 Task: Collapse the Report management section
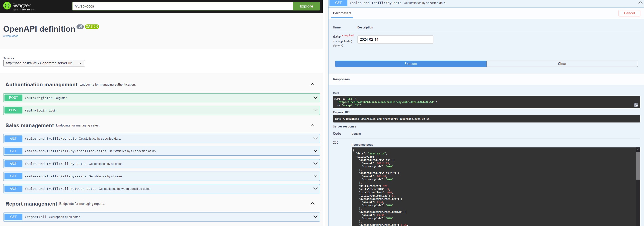(x=313, y=204)
